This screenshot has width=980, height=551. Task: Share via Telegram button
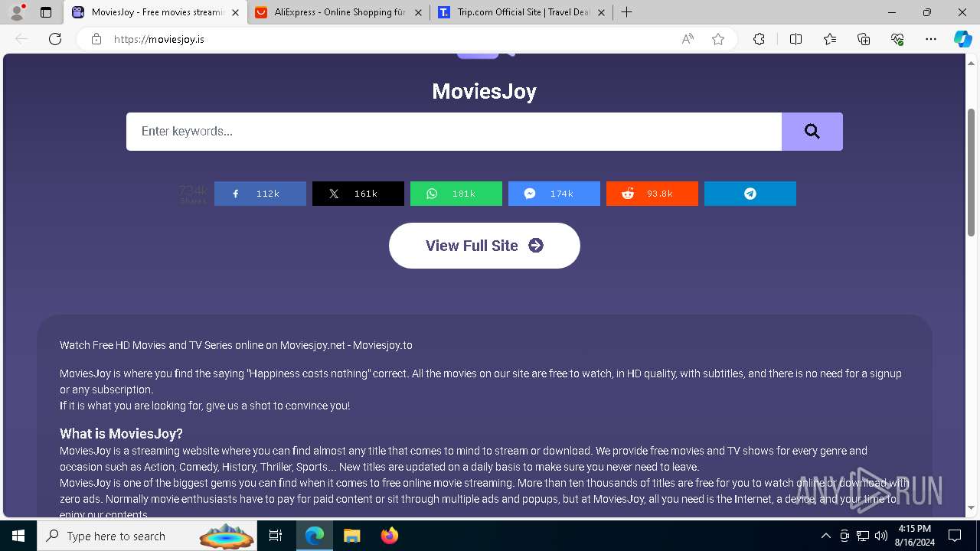tap(750, 194)
